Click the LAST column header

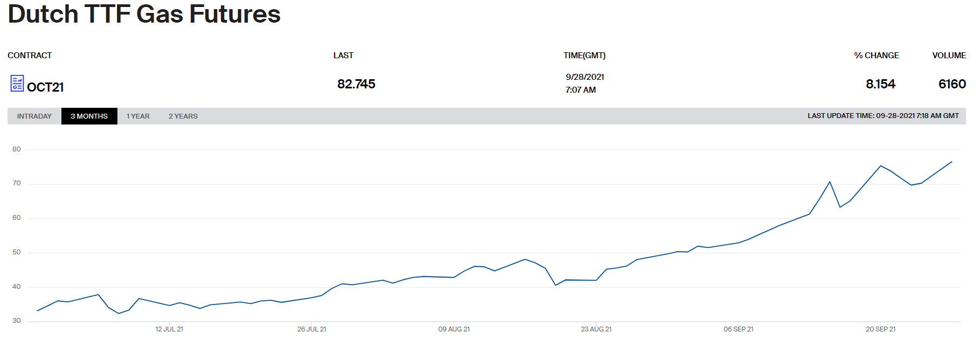coord(343,56)
